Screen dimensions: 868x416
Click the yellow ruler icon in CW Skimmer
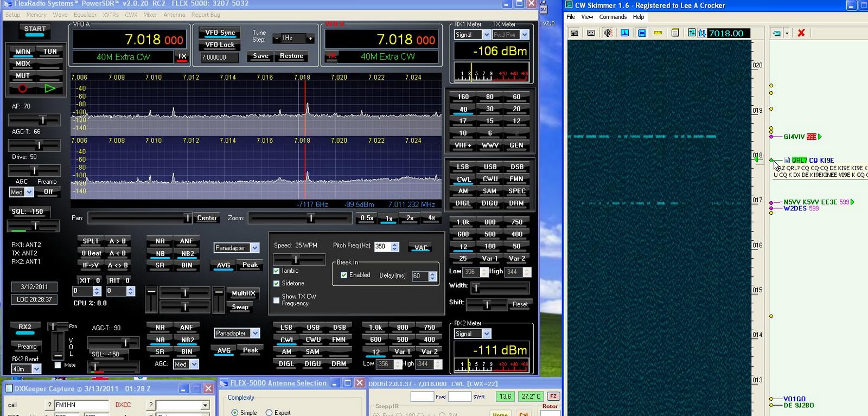coord(658,33)
